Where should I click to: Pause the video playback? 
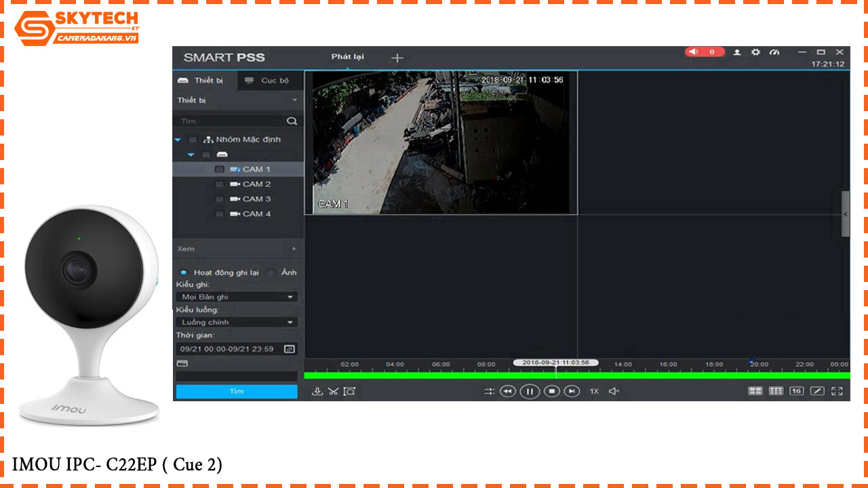click(530, 391)
